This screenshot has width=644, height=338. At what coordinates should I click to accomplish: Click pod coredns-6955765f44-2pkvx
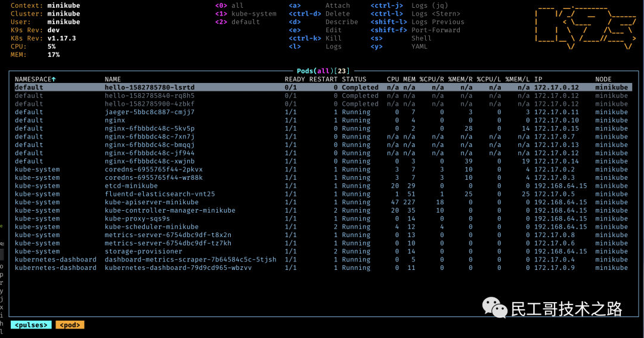click(x=323, y=170)
